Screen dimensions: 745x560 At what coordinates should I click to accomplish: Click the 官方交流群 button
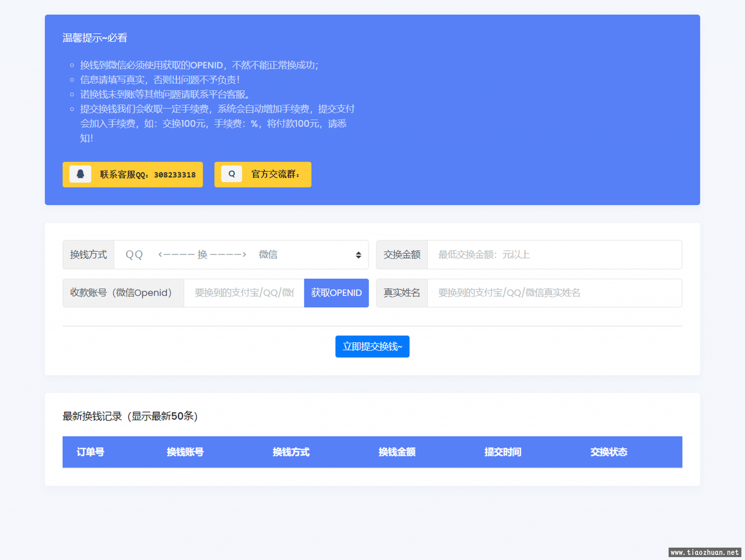(x=263, y=175)
